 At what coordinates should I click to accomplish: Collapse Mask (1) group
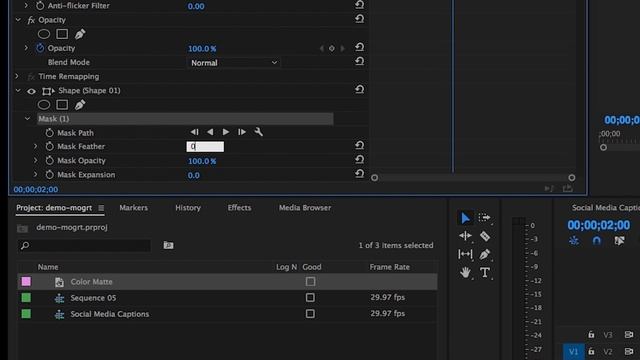pos(27,119)
